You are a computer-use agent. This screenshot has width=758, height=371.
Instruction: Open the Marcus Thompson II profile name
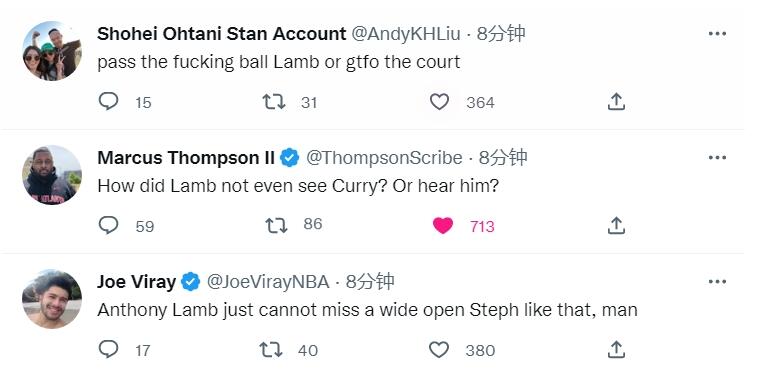[x=186, y=158]
